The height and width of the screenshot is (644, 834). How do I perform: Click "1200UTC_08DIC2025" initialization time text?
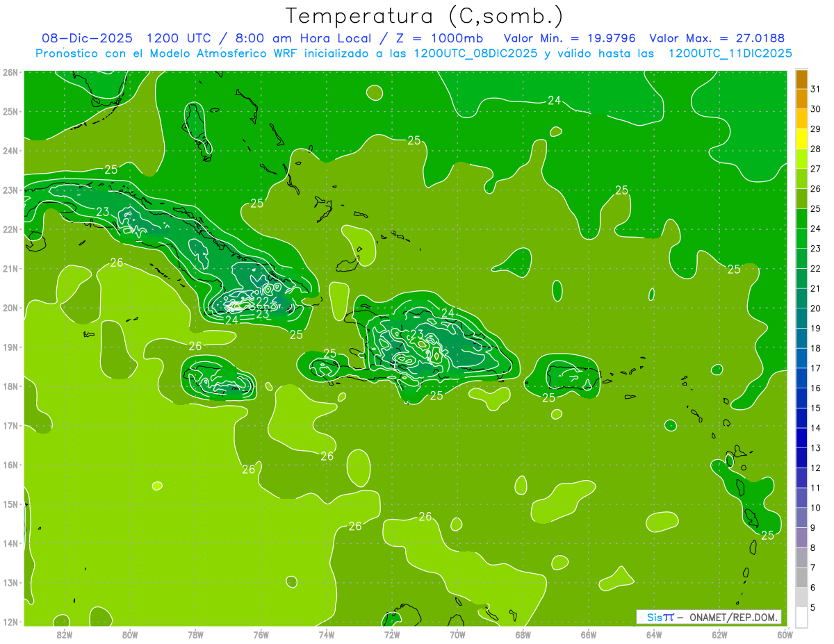click(475, 53)
